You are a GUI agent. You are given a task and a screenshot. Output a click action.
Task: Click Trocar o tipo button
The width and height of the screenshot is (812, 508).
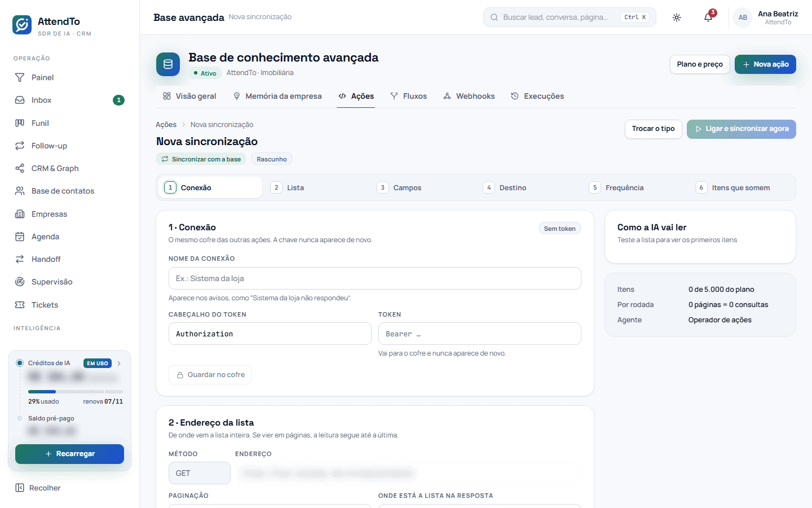tap(654, 129)
